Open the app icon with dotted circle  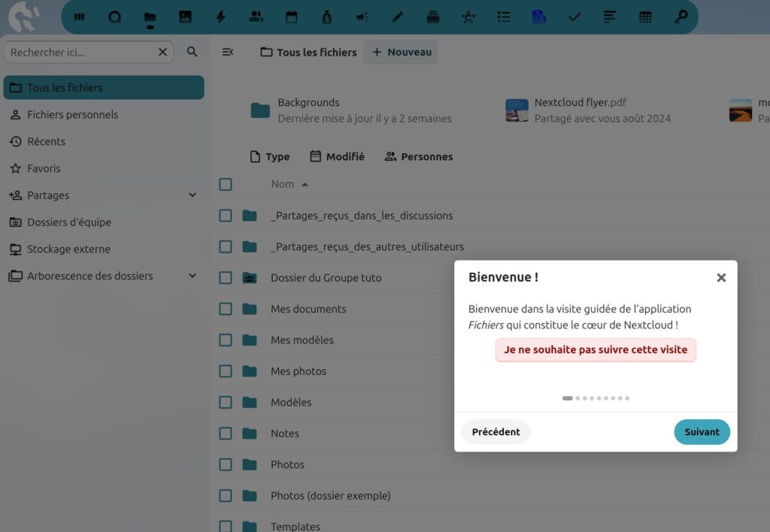tap(468, 17)
